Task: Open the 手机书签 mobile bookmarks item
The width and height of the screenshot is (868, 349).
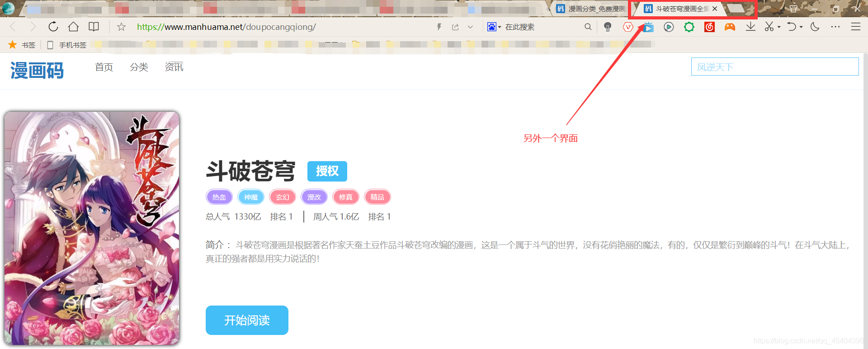Action: tap(67, 45)
